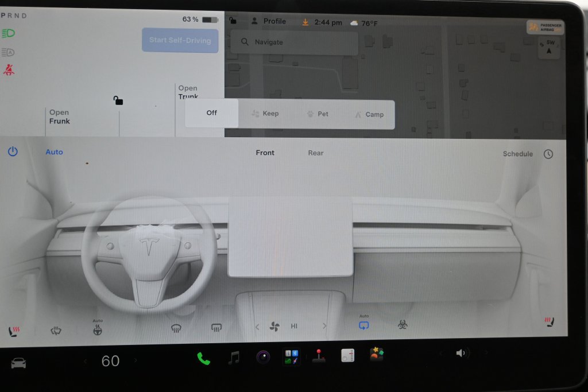
Task: Open the climate Schedule
Action: click(518, 154)
